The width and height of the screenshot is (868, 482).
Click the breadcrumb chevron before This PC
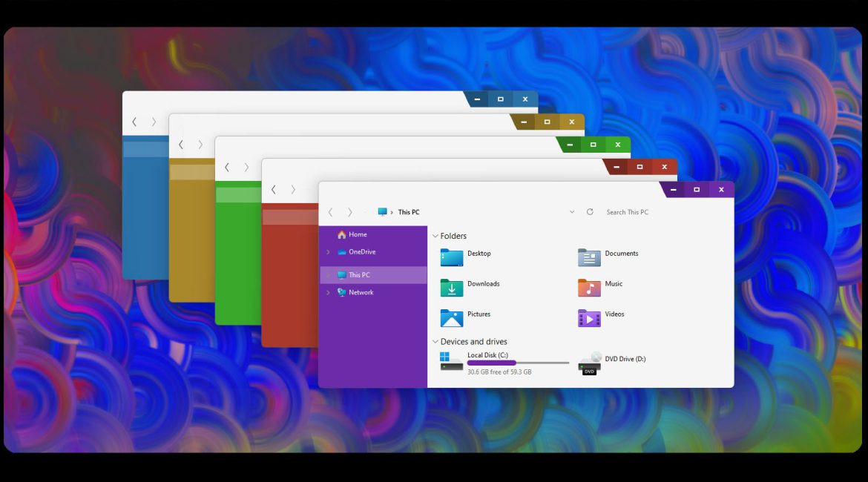[392, 212]
